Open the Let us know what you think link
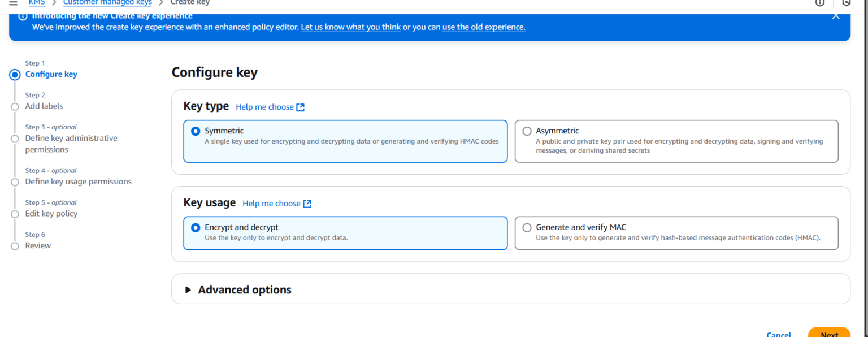868x337 pixels. coord(350,27)
